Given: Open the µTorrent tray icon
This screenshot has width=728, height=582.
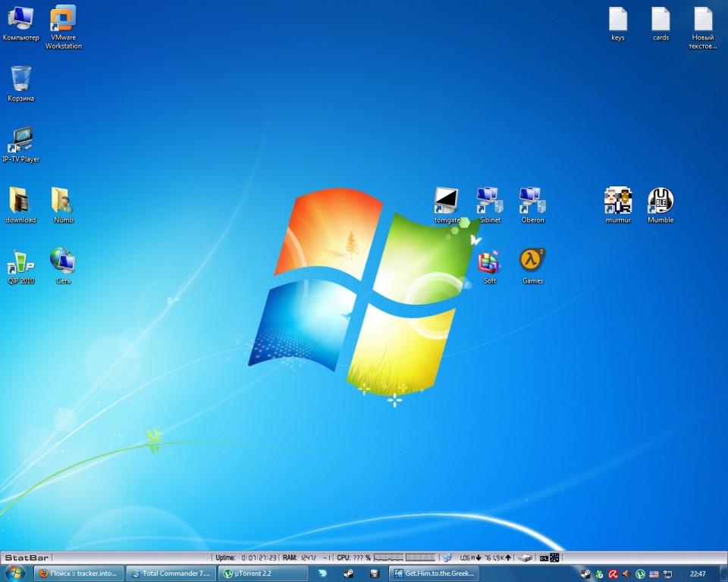Looking at the screenshot, I should point(640,574).
